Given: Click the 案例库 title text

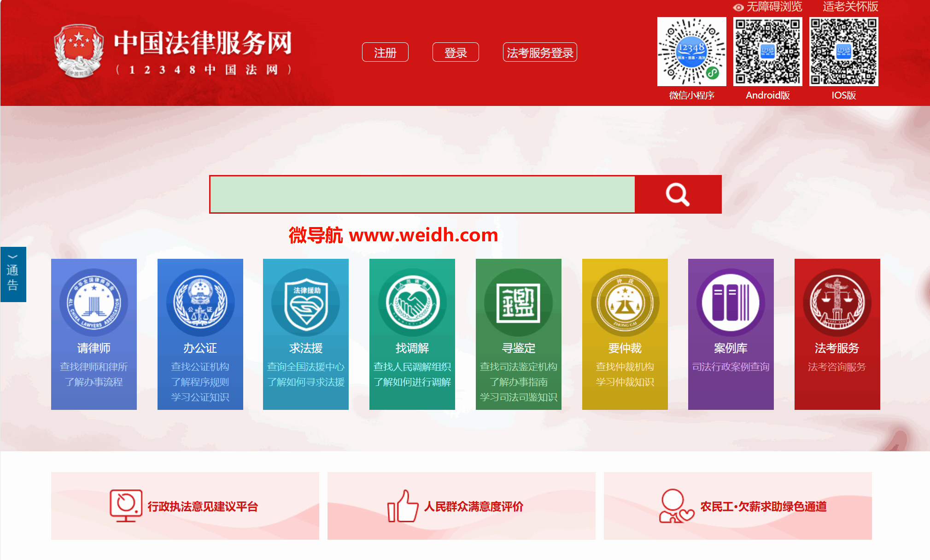Looking at the screenshot, I should pyautogui.click(x=731, y=348).
